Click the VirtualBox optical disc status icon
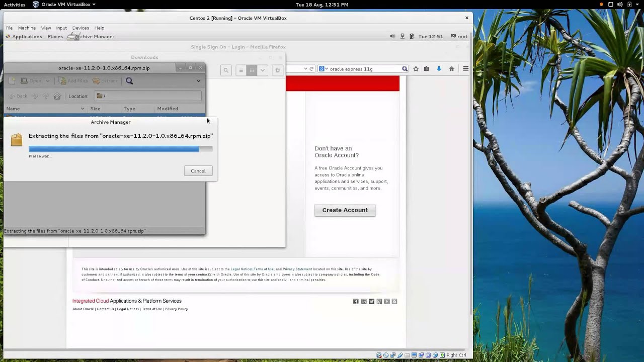 point(386,355)
